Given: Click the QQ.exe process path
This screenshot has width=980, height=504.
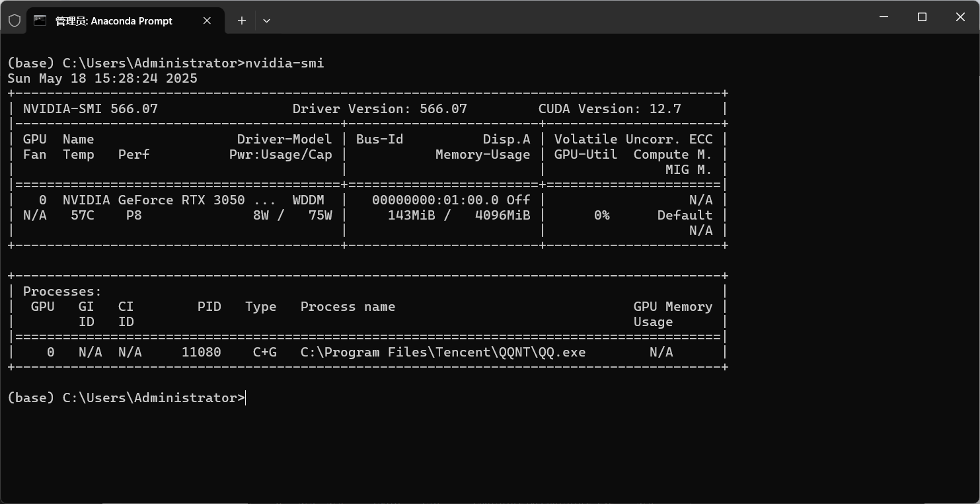Looking at the screenshot, I should pos(443,352).
